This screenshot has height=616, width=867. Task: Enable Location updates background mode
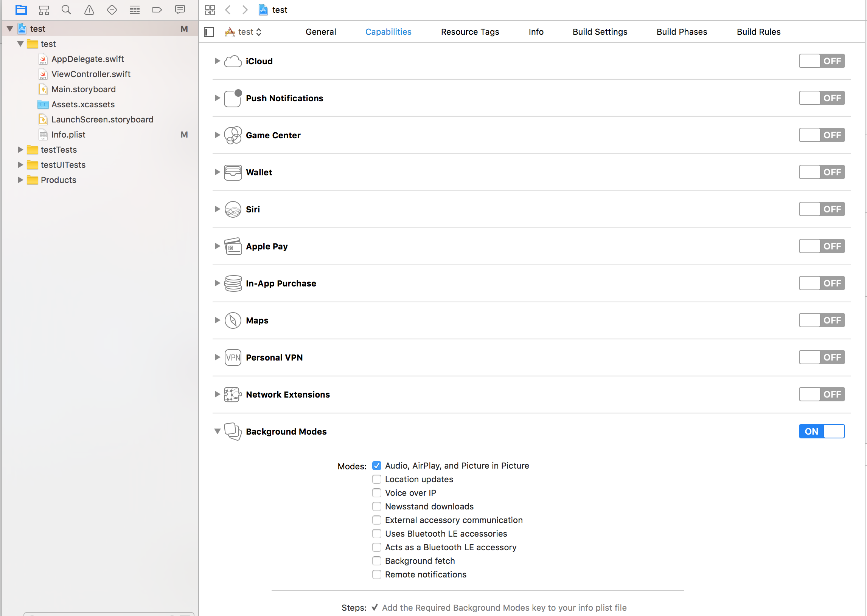pyautogui.click(x=376, y=479)
